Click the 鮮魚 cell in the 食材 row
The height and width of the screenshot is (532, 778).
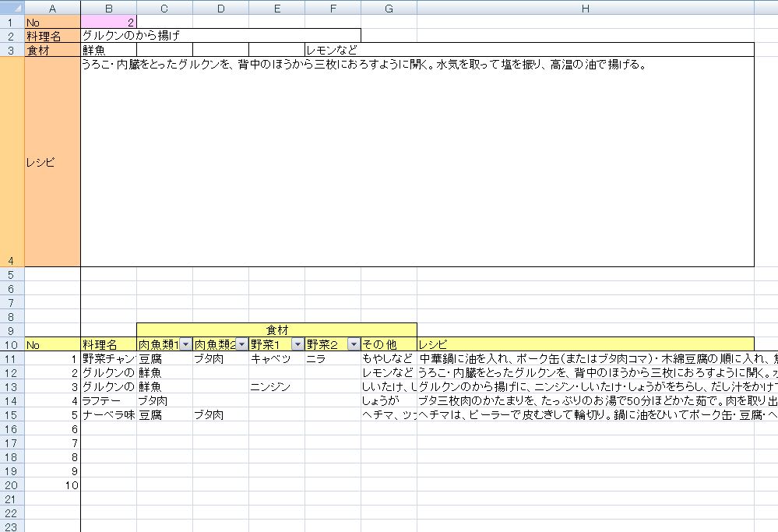(108, 49)
